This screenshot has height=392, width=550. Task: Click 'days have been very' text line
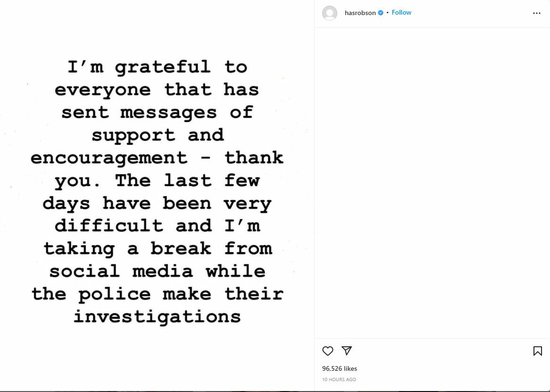click(x=157, y=203)
